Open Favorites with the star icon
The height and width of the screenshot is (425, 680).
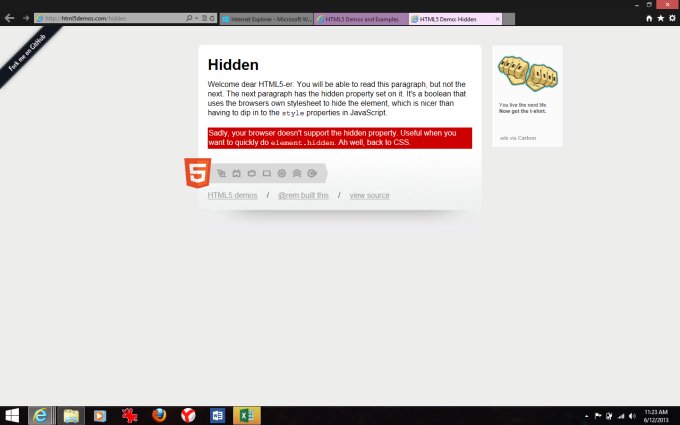(660, 18)
